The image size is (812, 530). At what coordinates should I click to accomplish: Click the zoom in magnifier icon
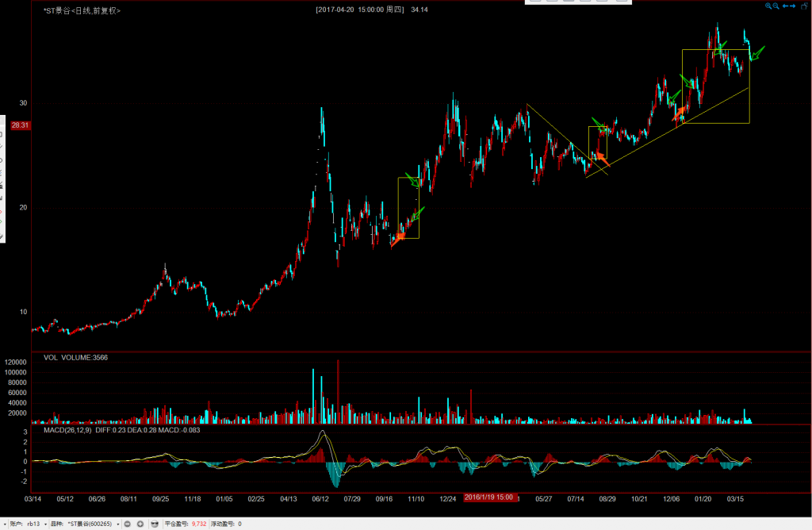[x=768, y=6]
